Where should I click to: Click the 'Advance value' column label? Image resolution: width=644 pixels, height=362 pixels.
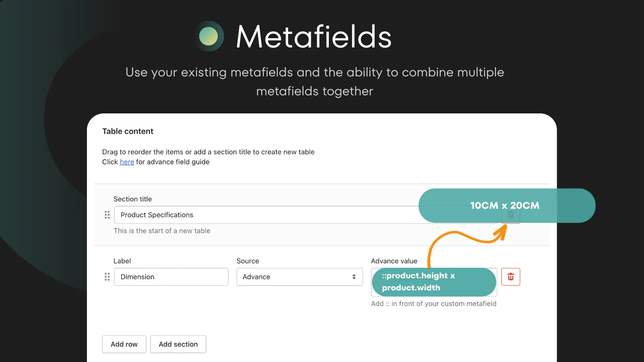pyautogui.click(x=394, y=261)
